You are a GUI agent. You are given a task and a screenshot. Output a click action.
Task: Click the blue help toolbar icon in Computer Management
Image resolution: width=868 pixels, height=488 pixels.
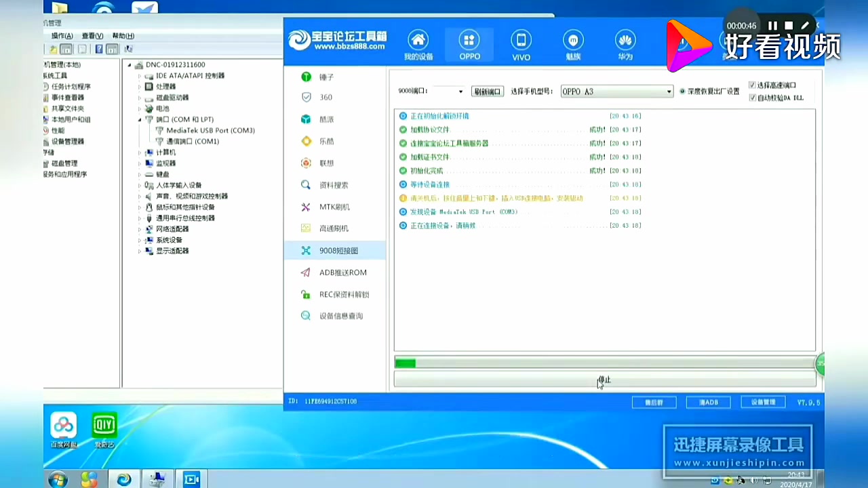click(99, 49)
